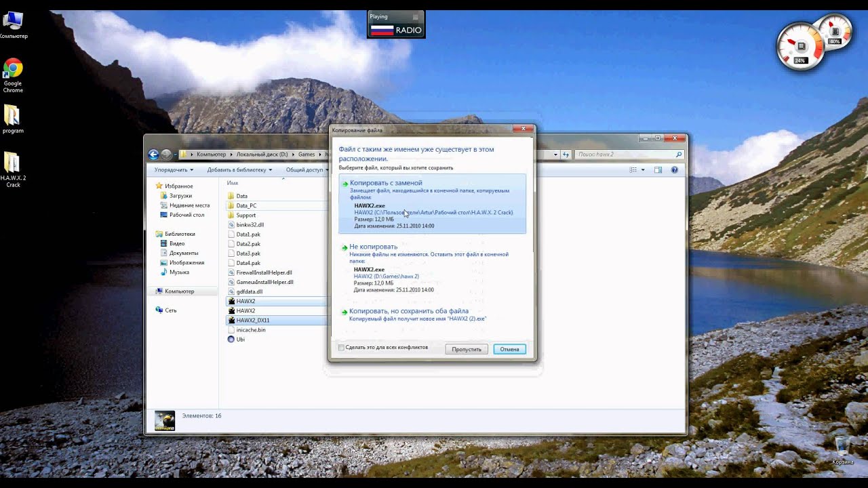Click the RADIO gadget with Russian flag
This screenshot has width=868, height=488.
point(396,25)
